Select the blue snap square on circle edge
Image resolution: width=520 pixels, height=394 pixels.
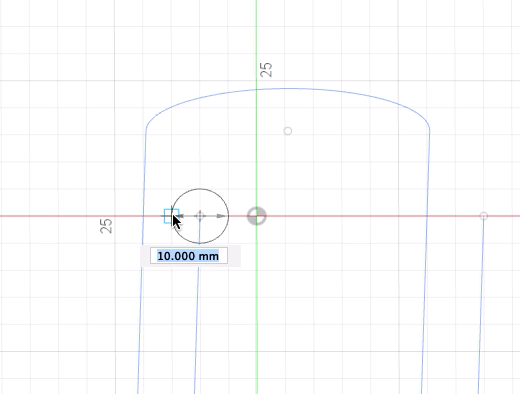pos(171,216)
